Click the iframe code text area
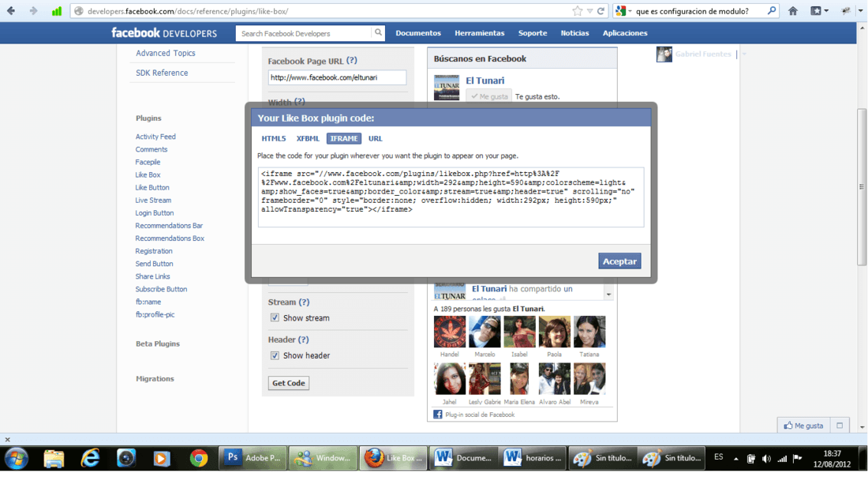 pos(451,197)
